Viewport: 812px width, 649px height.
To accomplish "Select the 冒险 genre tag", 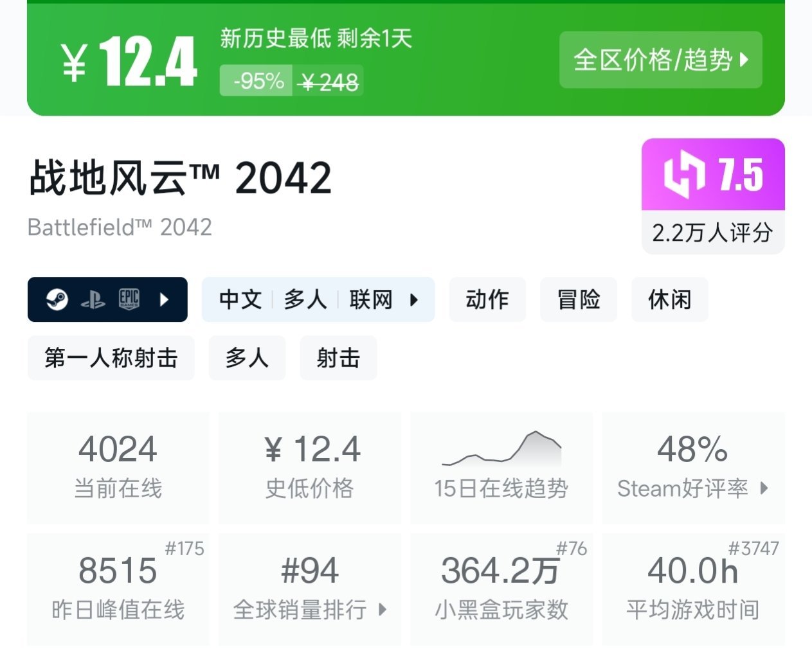I will [578, 299].
